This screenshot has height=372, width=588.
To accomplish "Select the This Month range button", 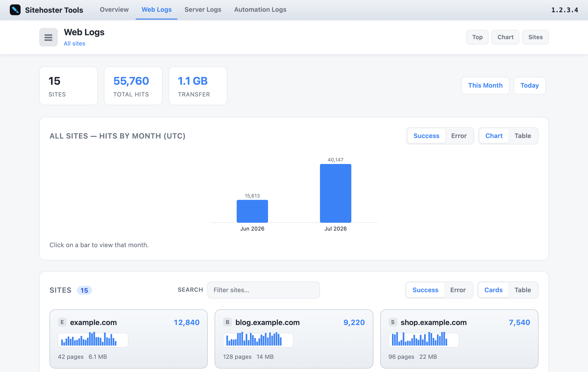I will click(x=485, y=85).
